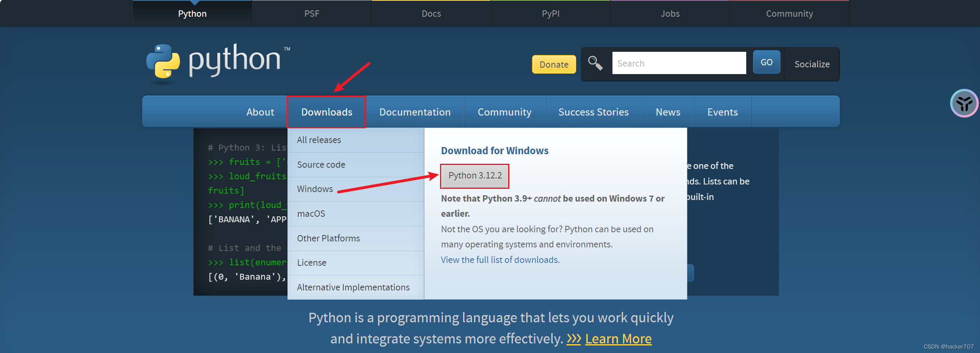Select Alternative Implementations in submenu
Image resolution: width=980 pixels, height=353 pixels.
[x=356, y=287]
